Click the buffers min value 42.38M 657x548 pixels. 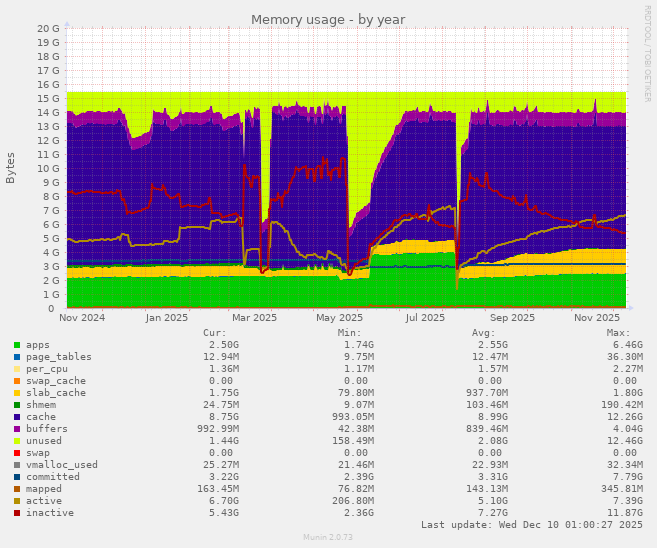pyautogui.click(x=356, y=429)
